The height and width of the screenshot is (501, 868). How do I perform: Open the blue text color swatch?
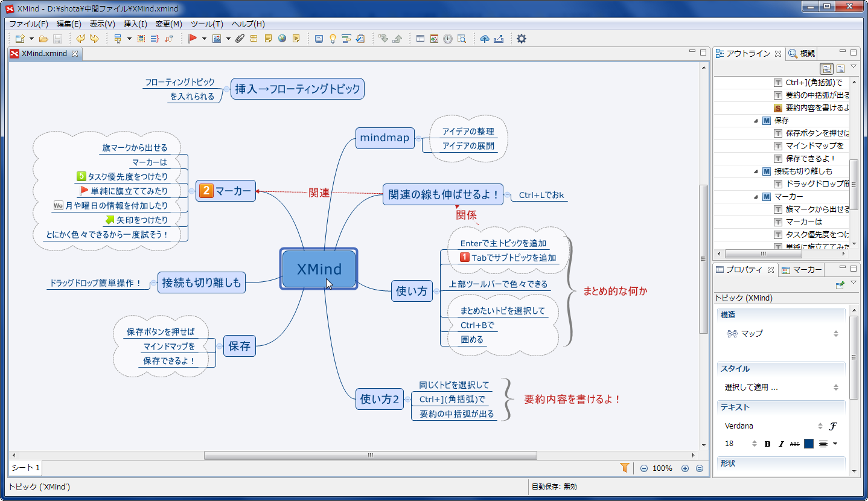(x=809, y=444)
